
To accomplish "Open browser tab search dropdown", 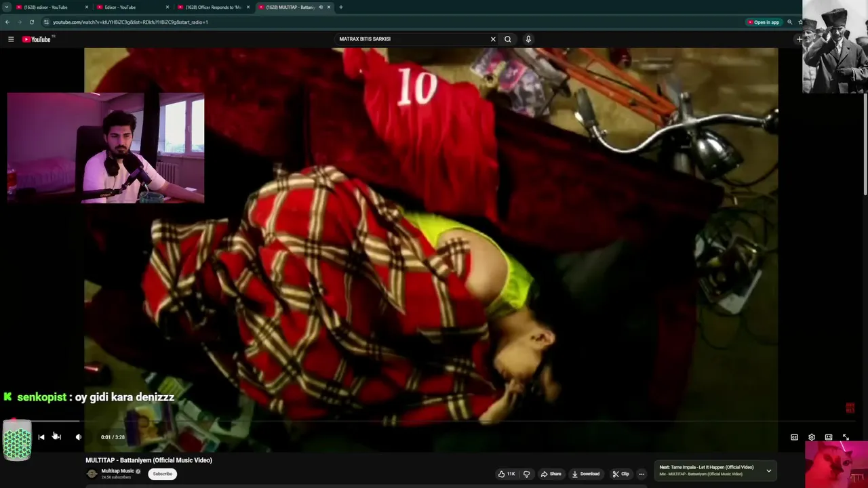I will tap(7, 7).
